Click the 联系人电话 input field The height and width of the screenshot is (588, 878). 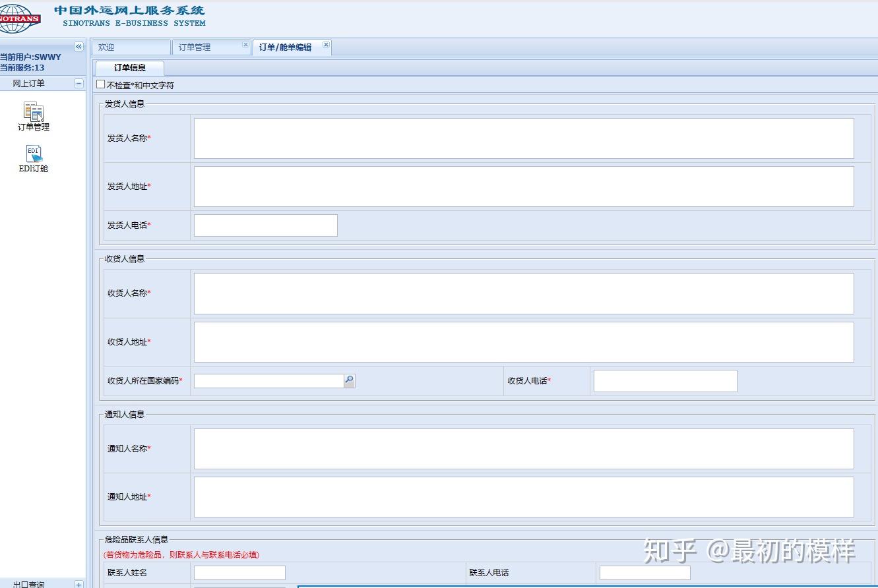pos(644,572)
